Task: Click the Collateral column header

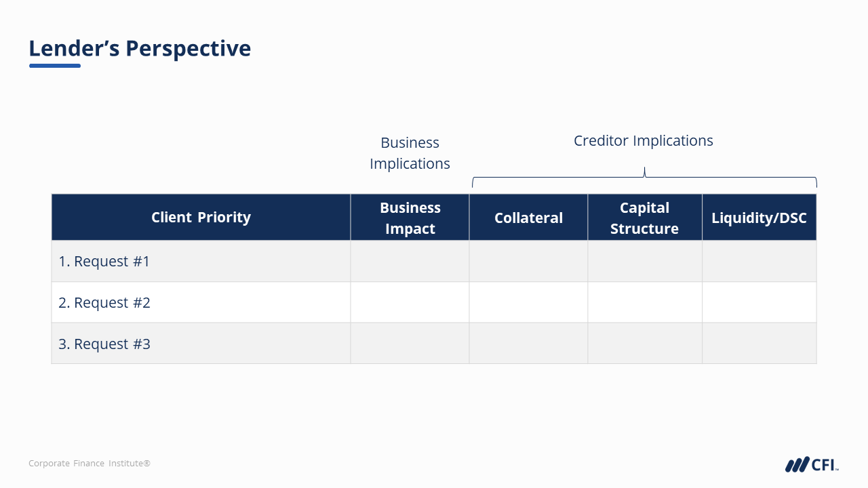Action: click(x=528, y=218)
